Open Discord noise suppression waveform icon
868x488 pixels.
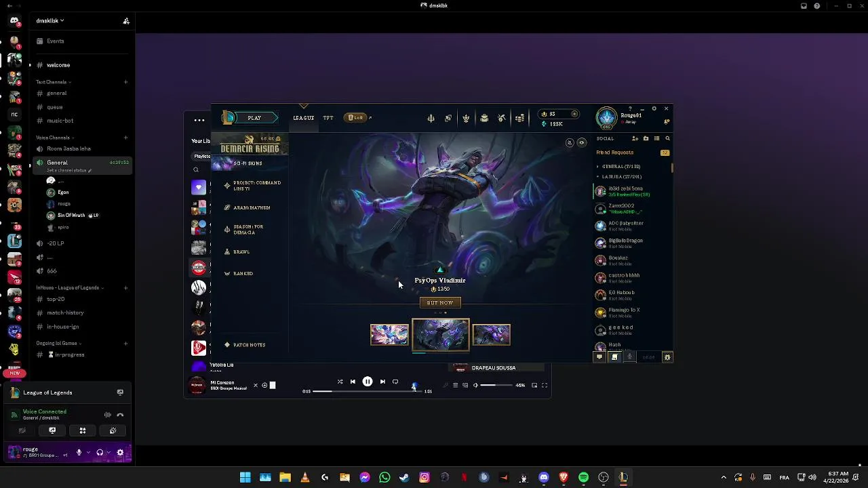(107, 415)
